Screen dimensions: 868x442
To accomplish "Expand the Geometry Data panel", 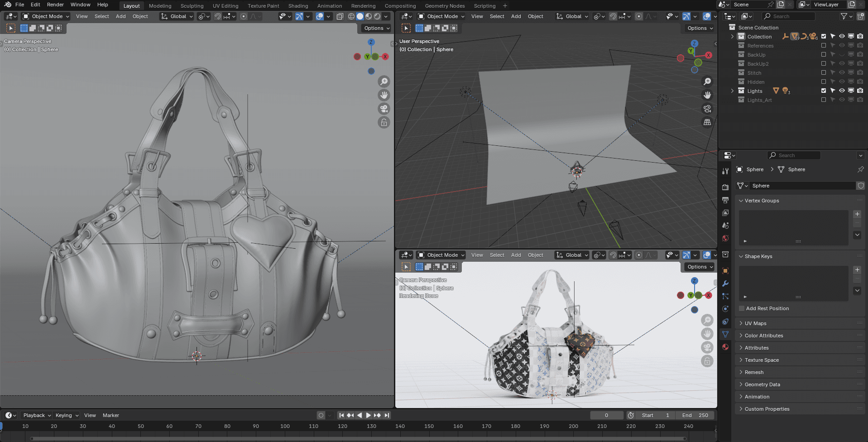I will [800, 384].
